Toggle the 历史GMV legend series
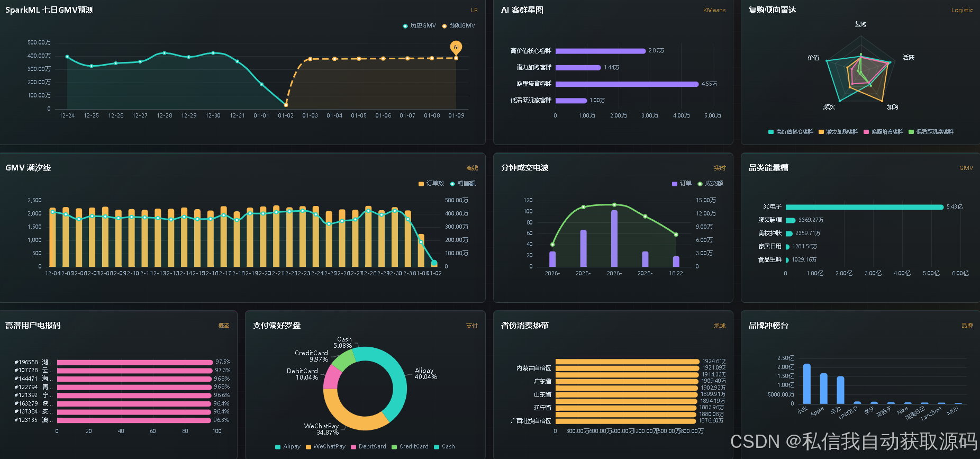This screenshot has width=980, height=459. click(x=420, y=25)
